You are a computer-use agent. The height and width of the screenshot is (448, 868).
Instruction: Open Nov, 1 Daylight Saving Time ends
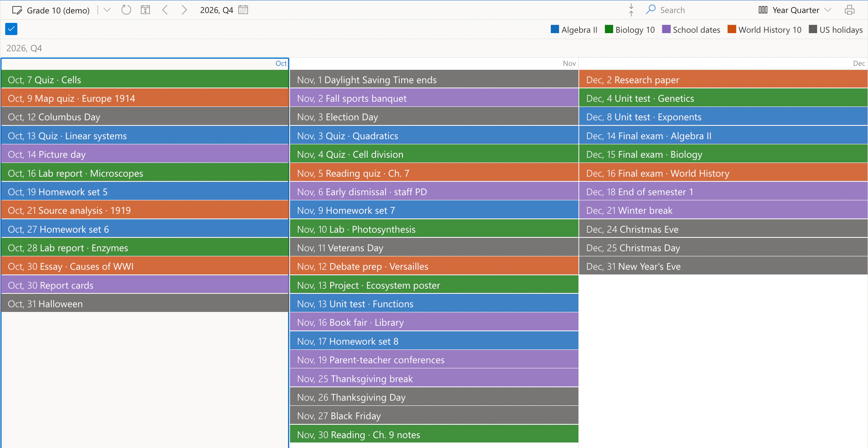coord(434,79)
